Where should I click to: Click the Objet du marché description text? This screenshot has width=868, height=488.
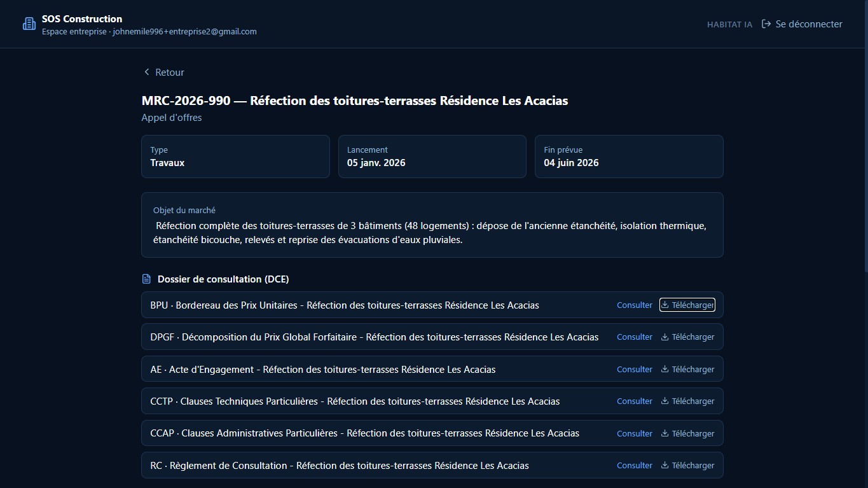(430, 233)
